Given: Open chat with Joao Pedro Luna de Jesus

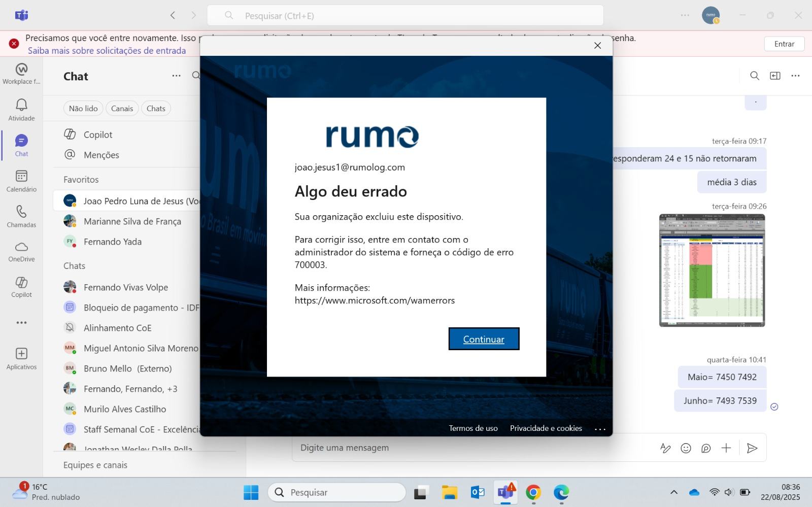Looking at the screenshot, I should coord(127,201).
